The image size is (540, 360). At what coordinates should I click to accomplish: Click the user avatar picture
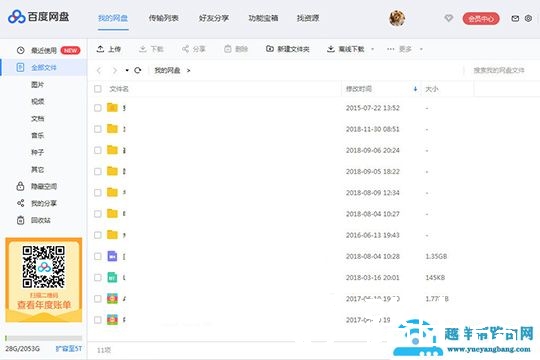click(x=397, y=18)
